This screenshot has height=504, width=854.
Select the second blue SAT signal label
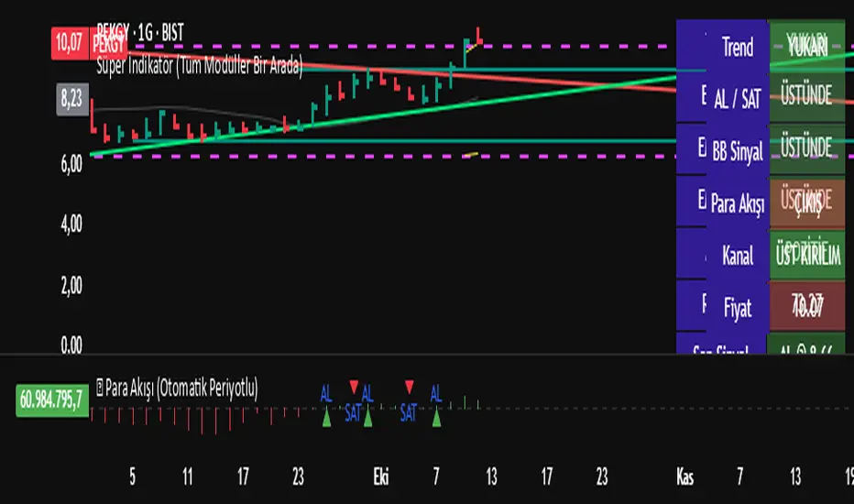[x=409, y=412]
